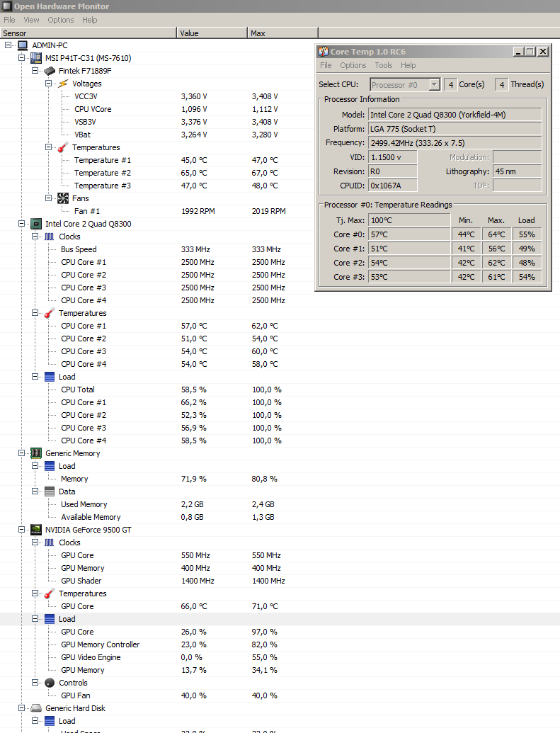Screen dimensions: 560x733
Task: Click the NVIDIA Load icon
Action: click(x=50, y=619)
